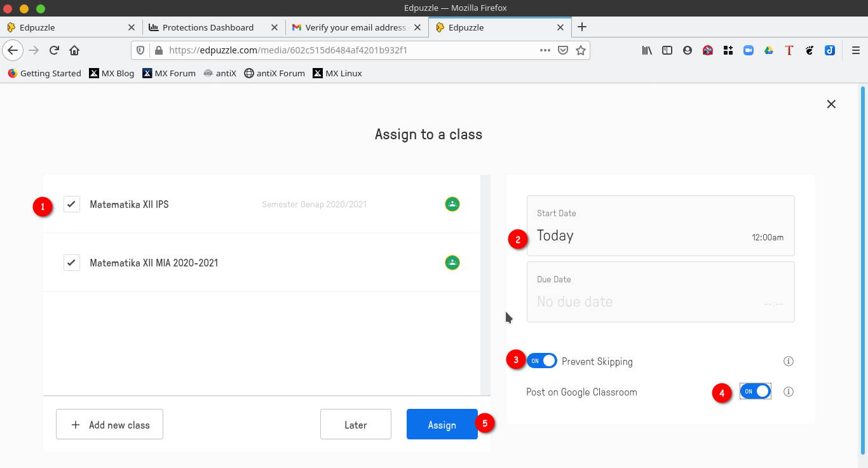The width and height of the screenshot is (868, 468).
Task: Close the Verify your email address tab
Action: 417,27
